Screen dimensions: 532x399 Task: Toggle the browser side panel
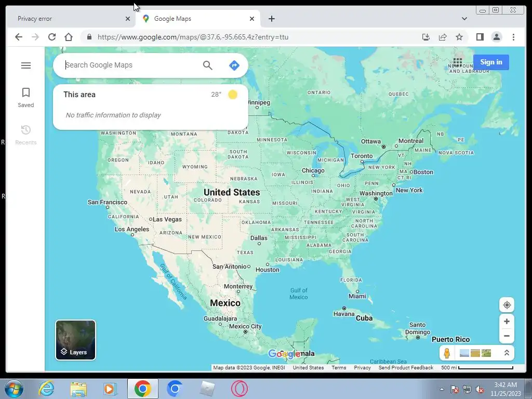point(480,37)
